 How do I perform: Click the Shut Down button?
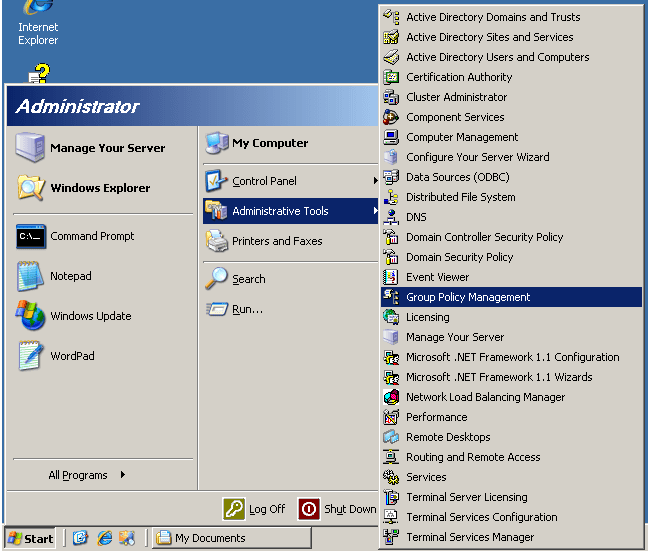tap(337, 509)
